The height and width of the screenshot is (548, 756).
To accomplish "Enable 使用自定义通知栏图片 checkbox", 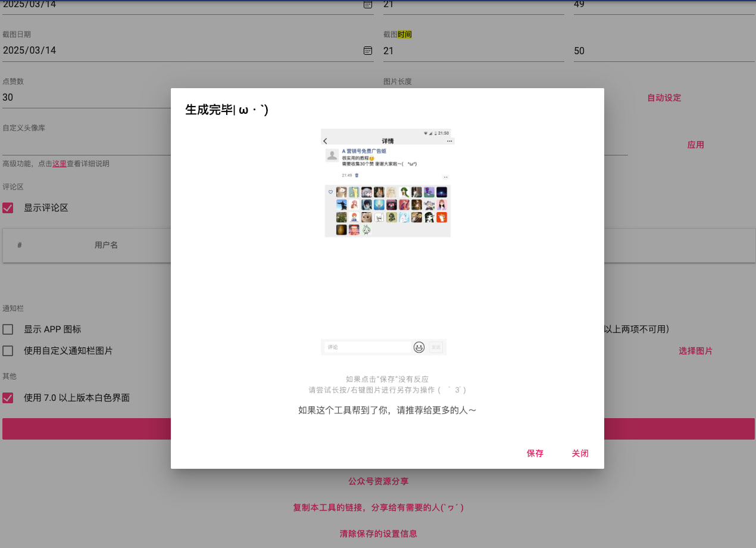I will [x=8, y=351].
